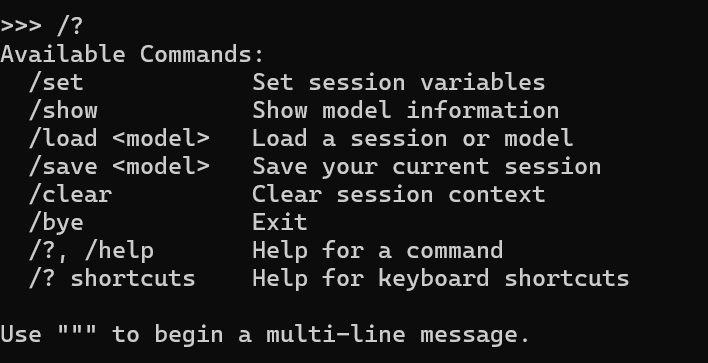The width and height of the screenshot is (708, 363).
Task: Click the 'Set session variables' description
Action: [x=399, y=83]
